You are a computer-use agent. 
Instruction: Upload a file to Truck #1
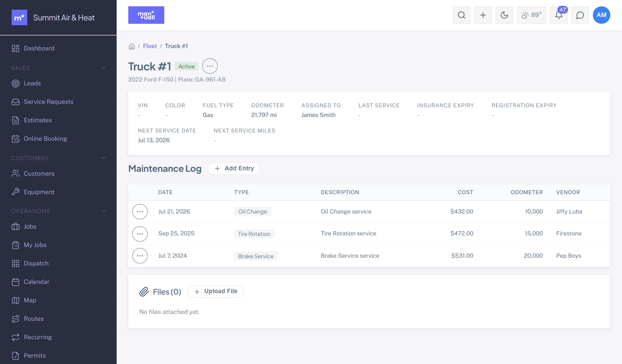216,291
